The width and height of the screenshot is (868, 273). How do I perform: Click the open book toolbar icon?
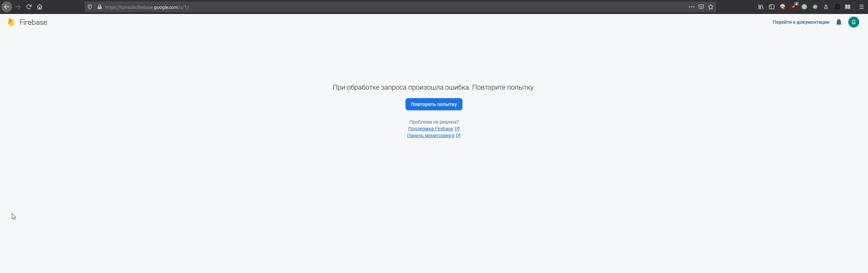click(848, 7)
